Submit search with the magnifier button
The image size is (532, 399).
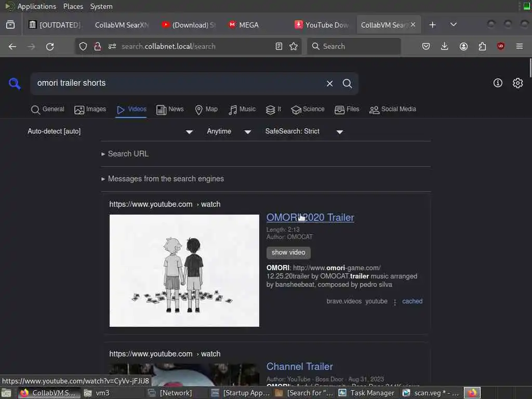point(347,84)
